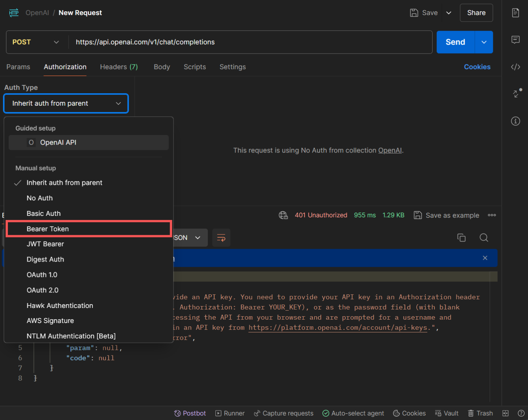Choose AWS Signature auth type
Viewport: 528px width, 420px height.
pos(89,321)
